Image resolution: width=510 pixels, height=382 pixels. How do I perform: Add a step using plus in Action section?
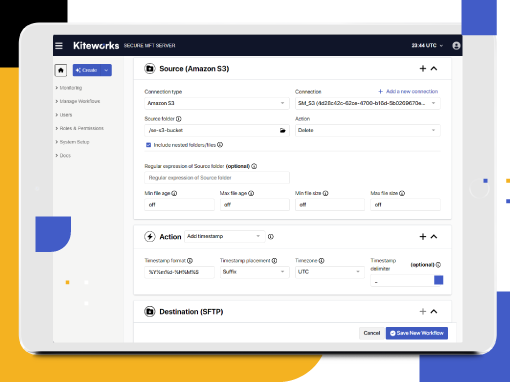point(423,237)
